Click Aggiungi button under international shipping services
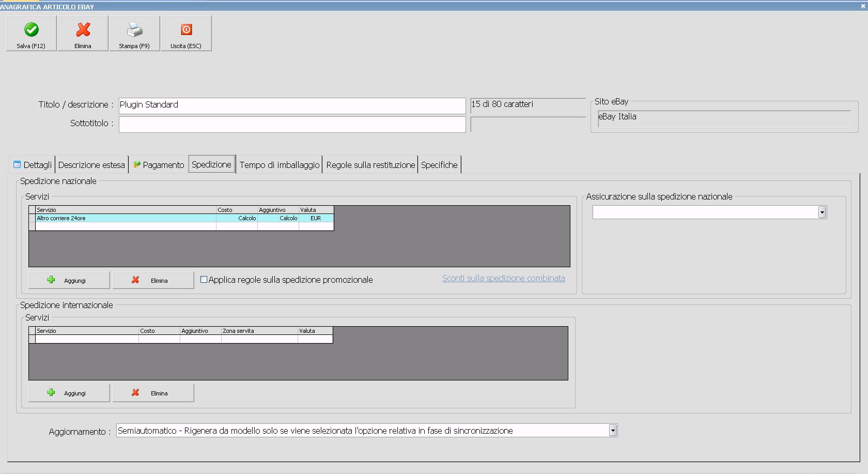The image size is (868, 474). click(x=69, y=393)
